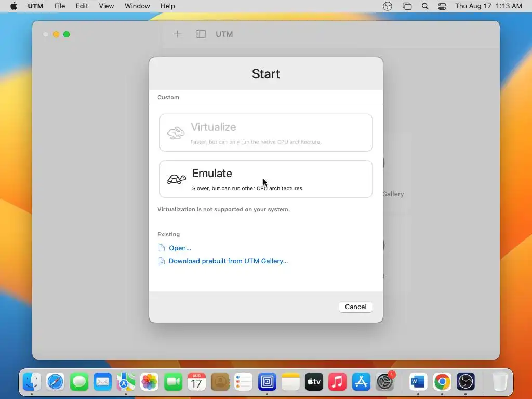532x399 pixels.
Task: Open the Help menu
Action: point(168,6)
